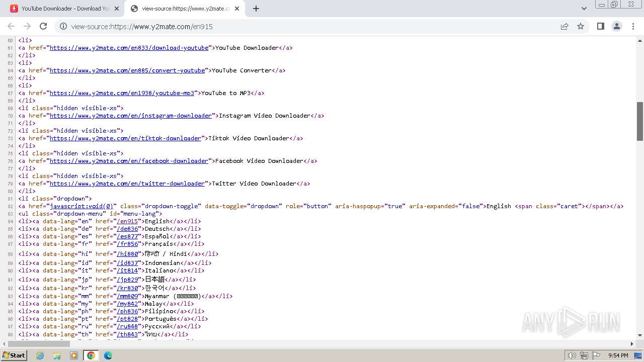Open the youtube-mp3 link
Screen dimensions: 644x362
coord(122,93)
